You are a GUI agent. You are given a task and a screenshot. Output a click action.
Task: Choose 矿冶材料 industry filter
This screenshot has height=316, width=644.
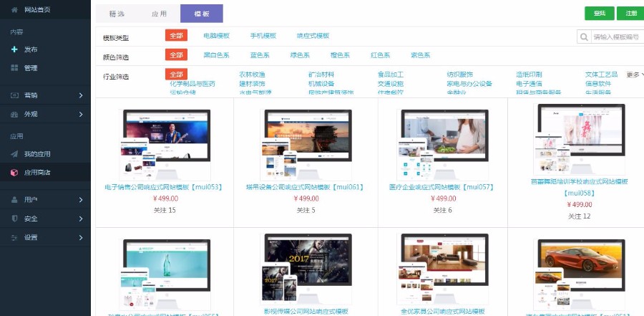321,75
